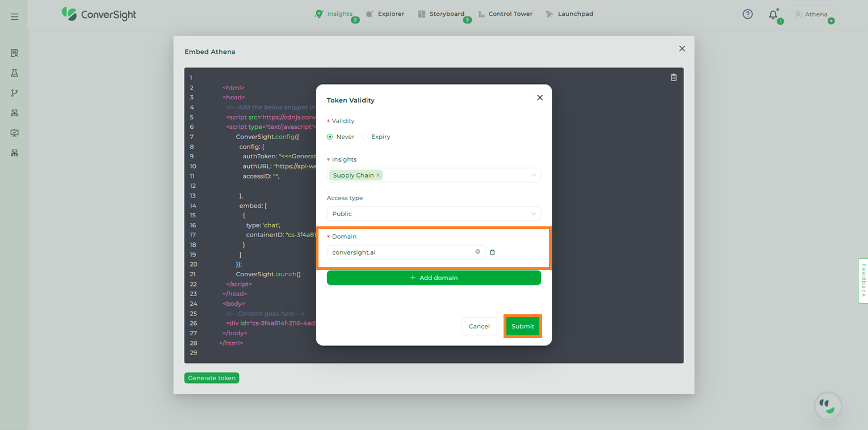Open the notifications bell
This screenshot has width=868, height=430.
773,15
